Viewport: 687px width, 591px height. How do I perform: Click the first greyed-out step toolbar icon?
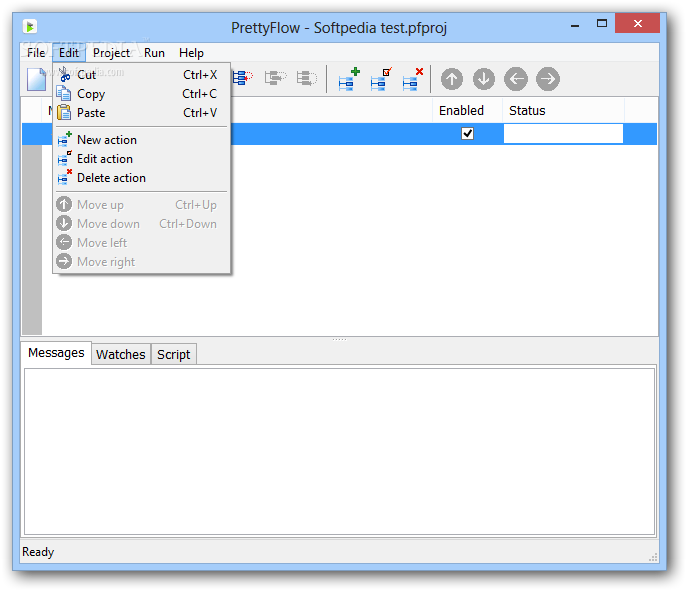(x=275, y=78)
